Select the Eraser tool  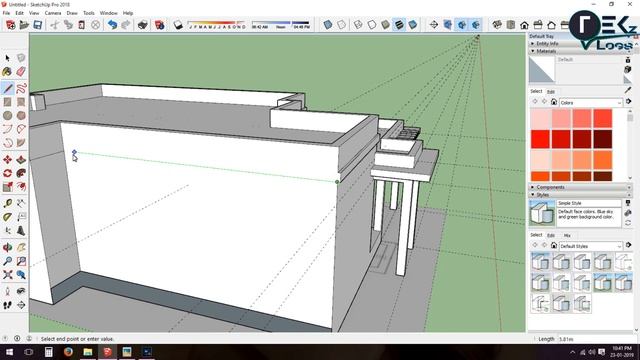click(21, 72)
